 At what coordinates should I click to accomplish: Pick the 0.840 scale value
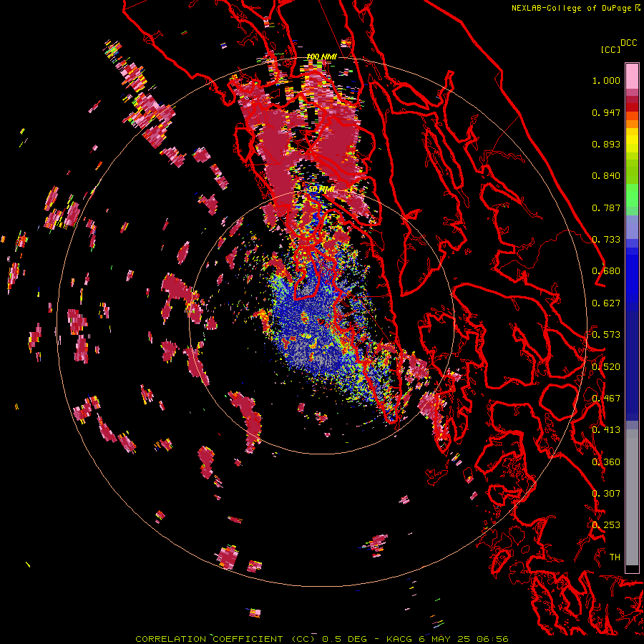pyautogui.click(x=606, y=176)
